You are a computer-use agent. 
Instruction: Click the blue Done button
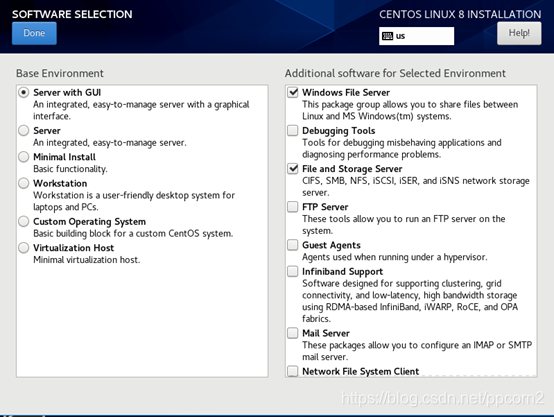(34, 33)
